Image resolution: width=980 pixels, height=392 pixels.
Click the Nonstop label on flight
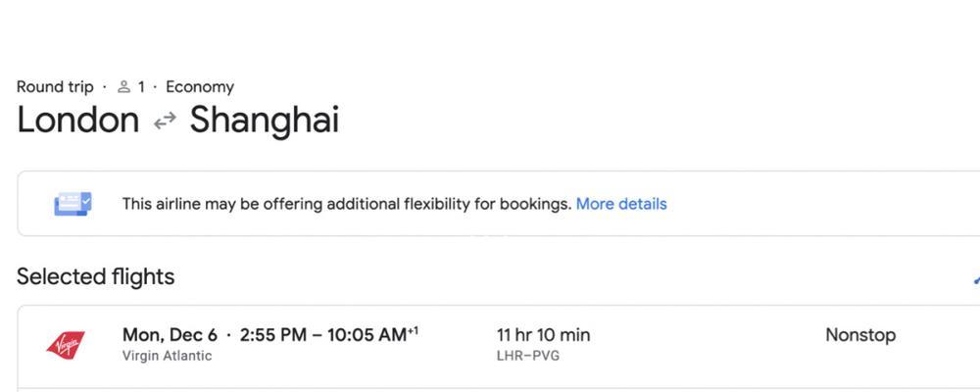coord(860,335)
